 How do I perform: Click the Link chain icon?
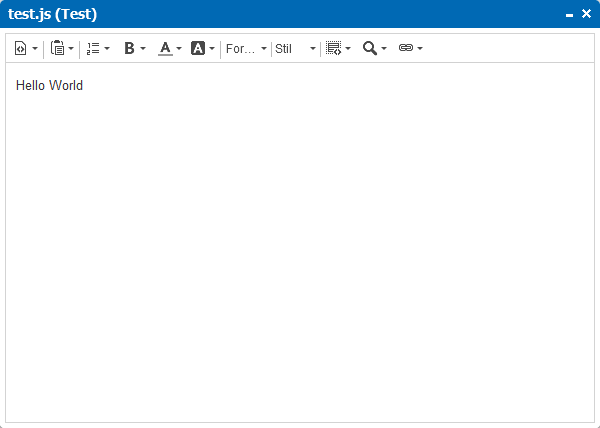click(x=406, y=48)
